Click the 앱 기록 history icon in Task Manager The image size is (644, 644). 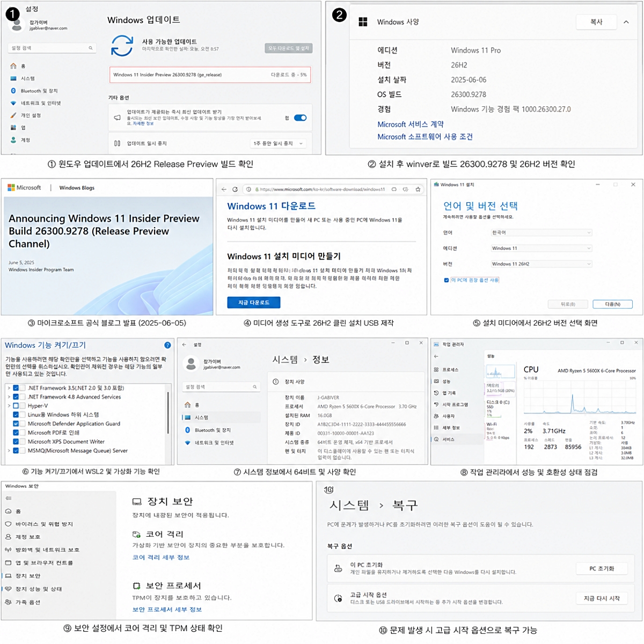(x=436, y=393)
